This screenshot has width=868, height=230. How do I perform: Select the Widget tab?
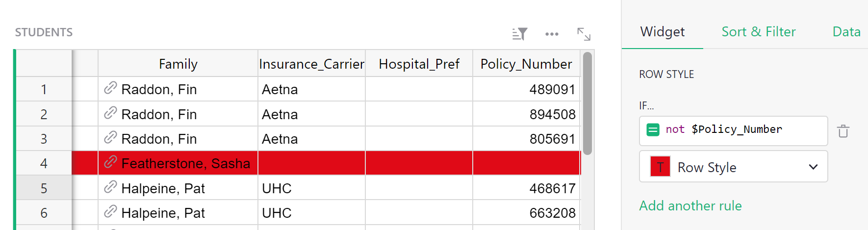[662, 32]
